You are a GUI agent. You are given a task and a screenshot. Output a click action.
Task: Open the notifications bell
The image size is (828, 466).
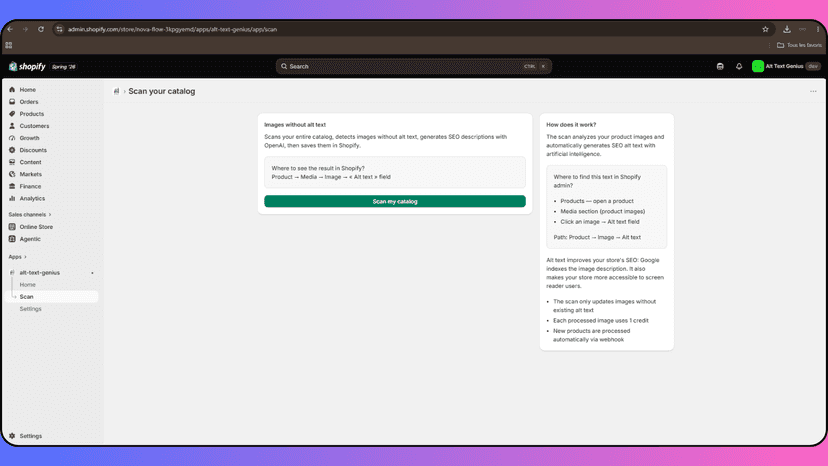[x=739, y=67]
